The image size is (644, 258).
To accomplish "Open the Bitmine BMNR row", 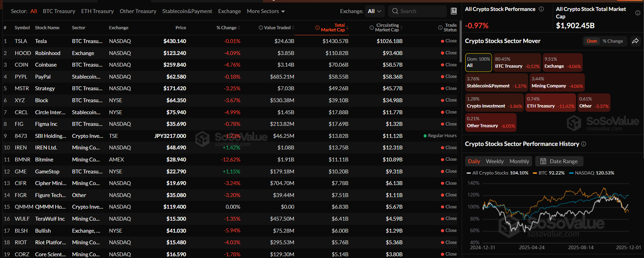I will pos(231,160).
